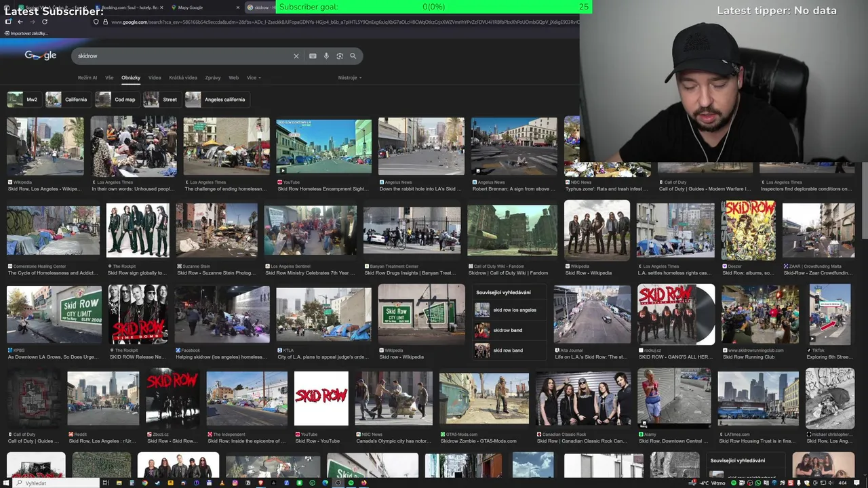Image resolution: width=868 pixels, height=488 pixels.
Task: Click the Vyhledat taskbar search box
Action: [56, 483]
